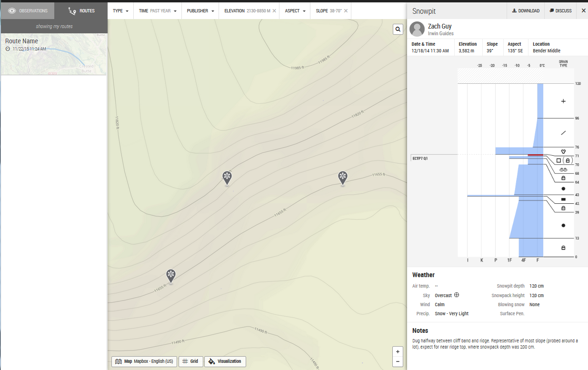Open the Discuss panel

(x=560, y=10)
